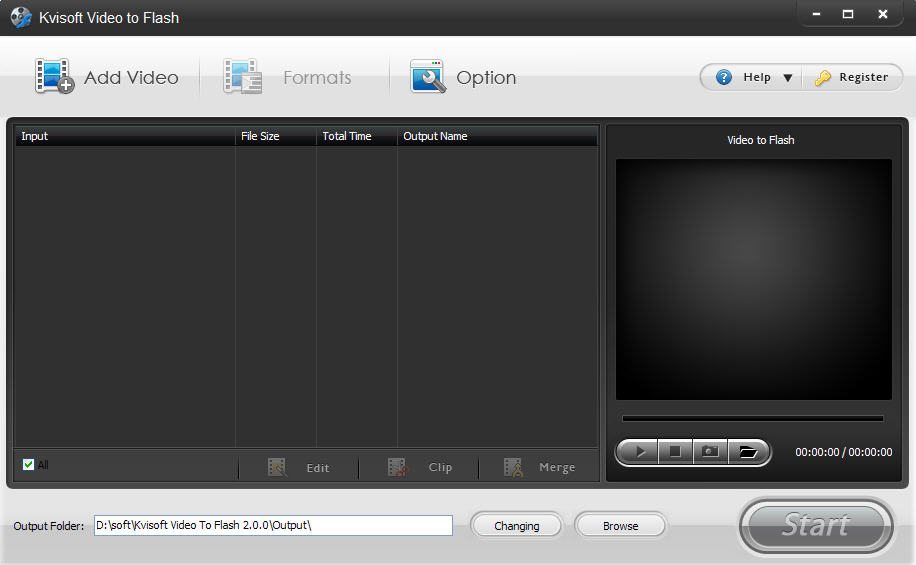Click the Merge label
Viewport: 916px width, 565px height.
click(557, 467)
